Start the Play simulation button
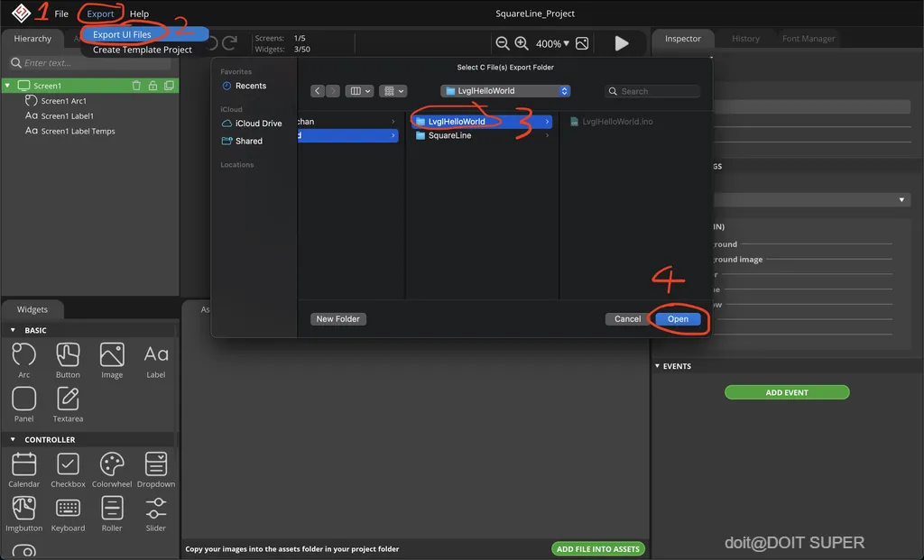 621,43
